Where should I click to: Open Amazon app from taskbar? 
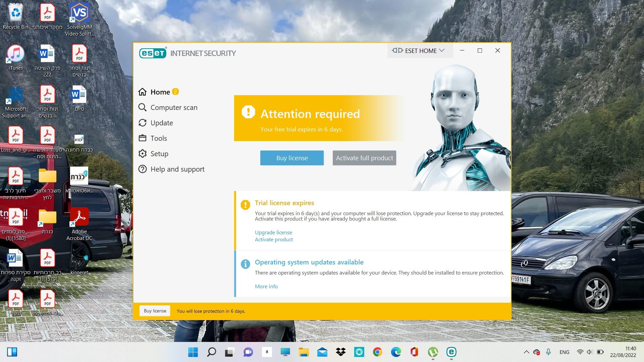point(267,352)
